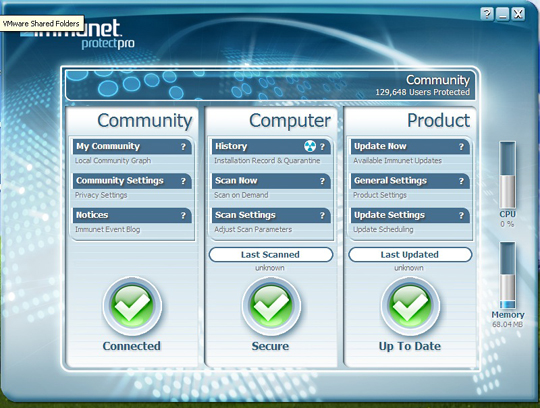Open Community Settings

pyautogui.click(x=132, y=181)
